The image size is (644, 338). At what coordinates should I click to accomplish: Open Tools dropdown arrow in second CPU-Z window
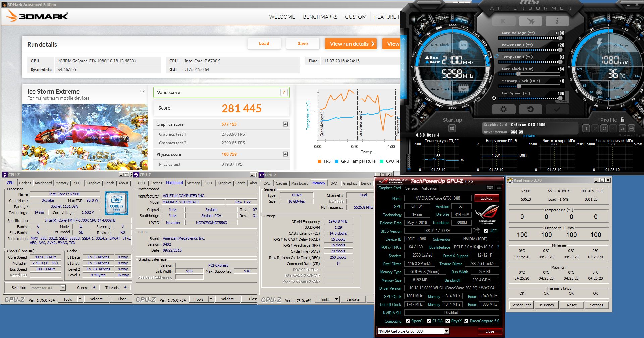211,299
